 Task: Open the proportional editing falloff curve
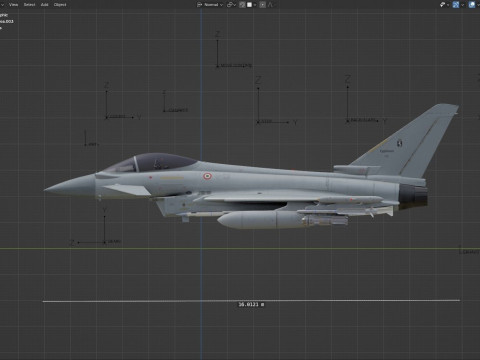click(270, 5)
